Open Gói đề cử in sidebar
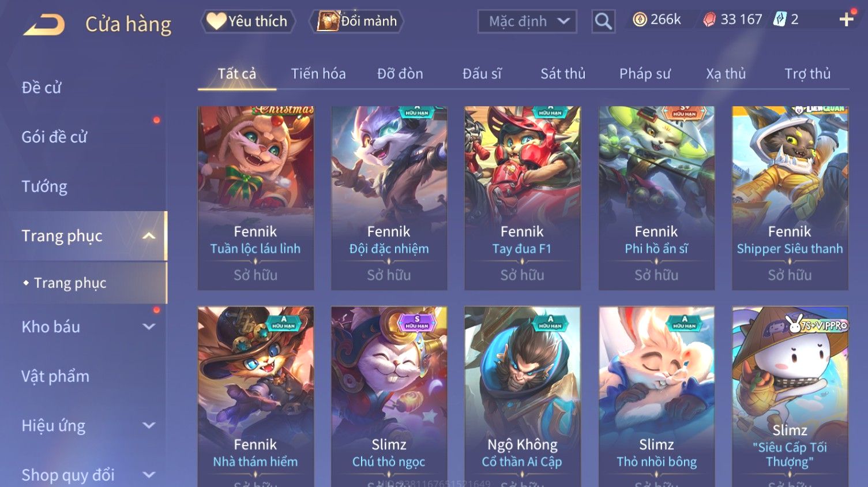This screenshot has height=487, width=868. point(54,137)
